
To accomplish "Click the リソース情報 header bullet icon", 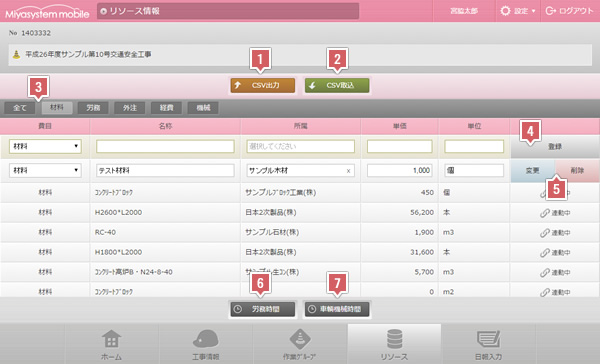I will [103, 11].
